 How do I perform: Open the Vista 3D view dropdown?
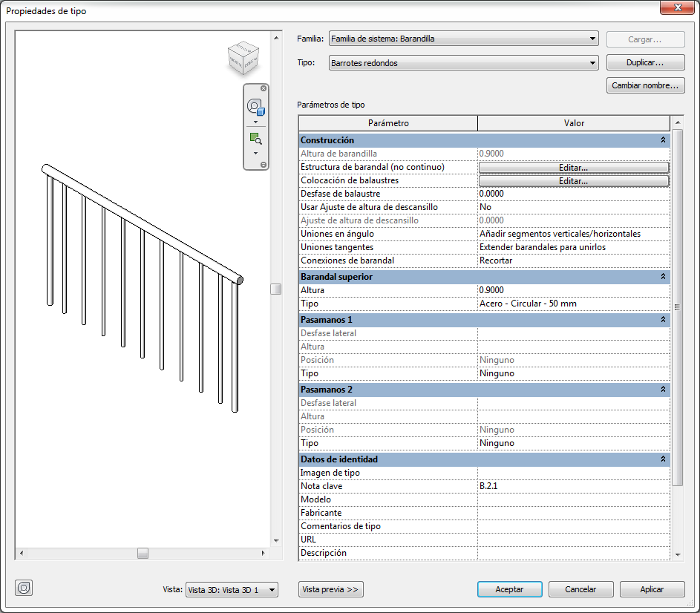point(232,589)
